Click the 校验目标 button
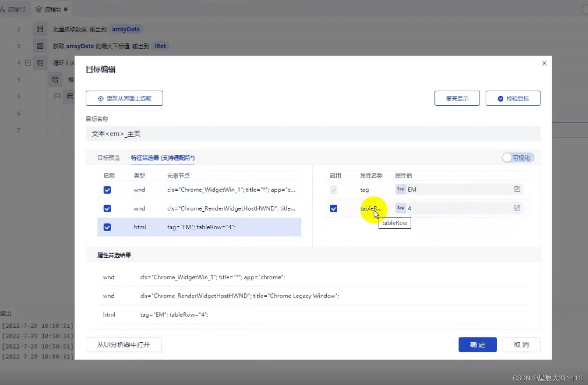 pos(513,98)
